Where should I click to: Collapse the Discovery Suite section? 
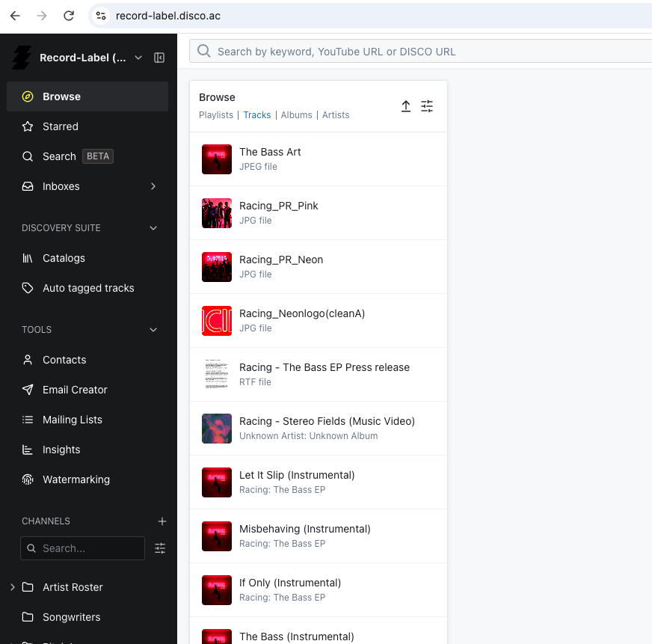(153, 228)
